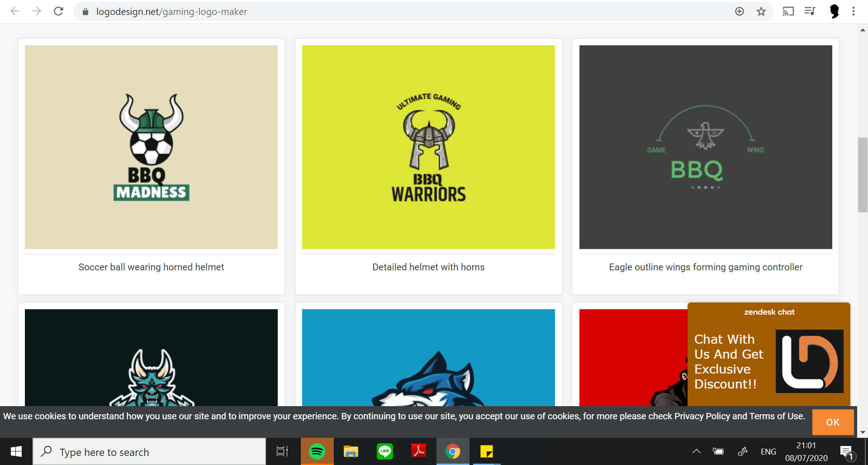Open the browser profile avatar icon

point(834,11)
